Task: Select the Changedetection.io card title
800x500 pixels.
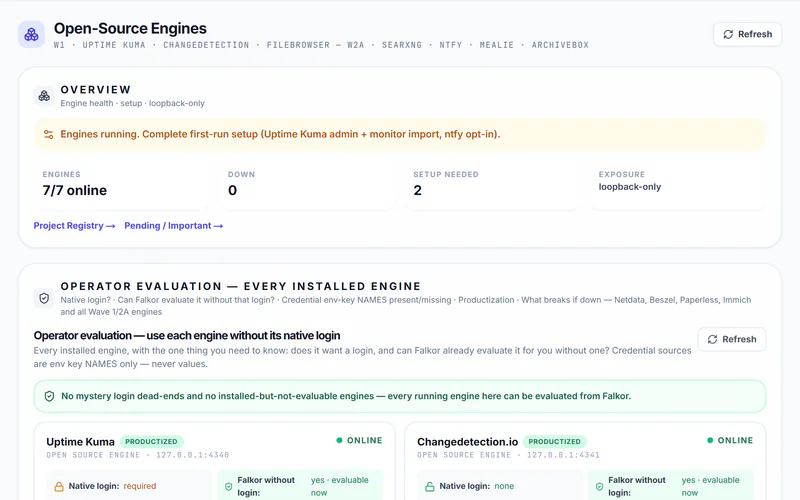Action: tap(467, 442)
